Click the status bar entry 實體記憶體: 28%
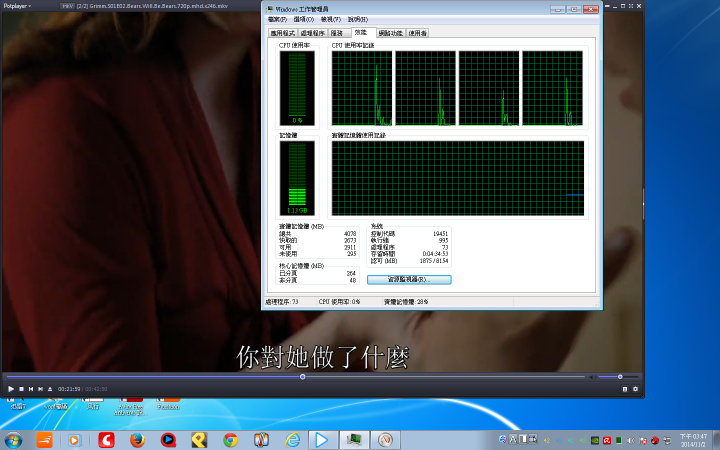This screenshot has width=720, height=450. (406, 302)
